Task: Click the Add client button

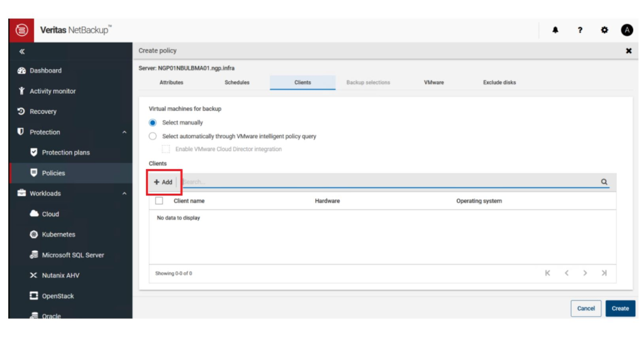Action: 164,182
